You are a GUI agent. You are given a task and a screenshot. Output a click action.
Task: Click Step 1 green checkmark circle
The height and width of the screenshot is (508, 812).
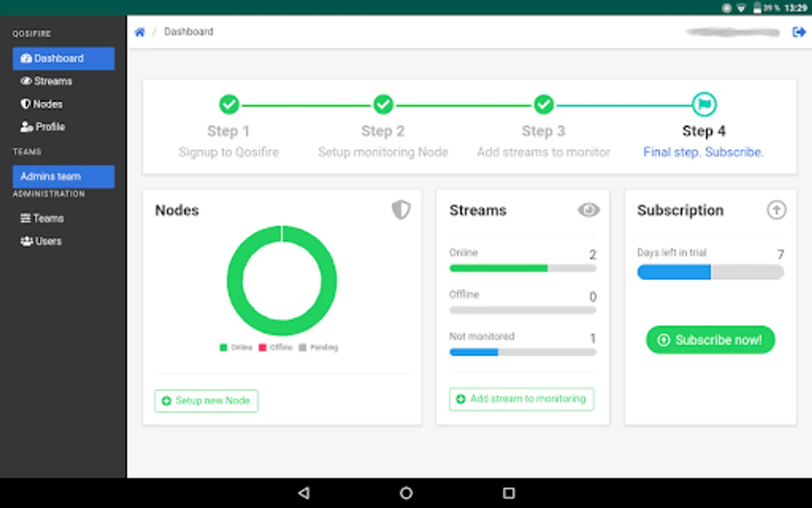click(229, 104)
